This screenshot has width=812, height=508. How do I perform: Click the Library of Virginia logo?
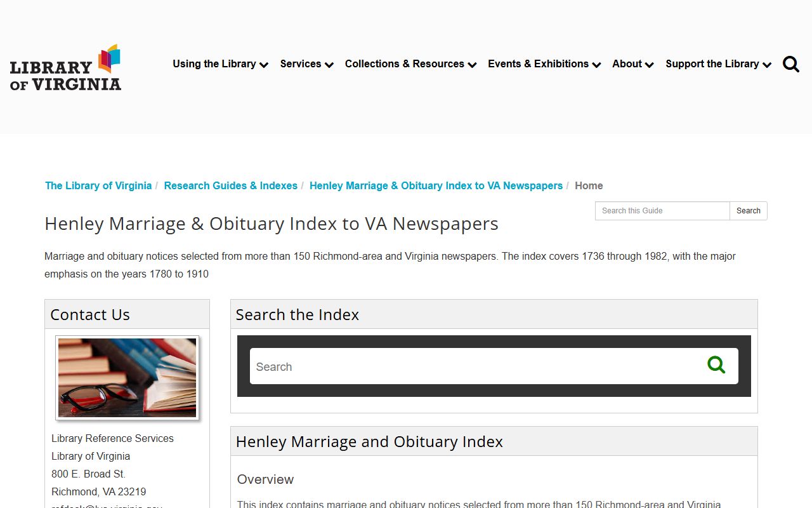coord(65,67)
